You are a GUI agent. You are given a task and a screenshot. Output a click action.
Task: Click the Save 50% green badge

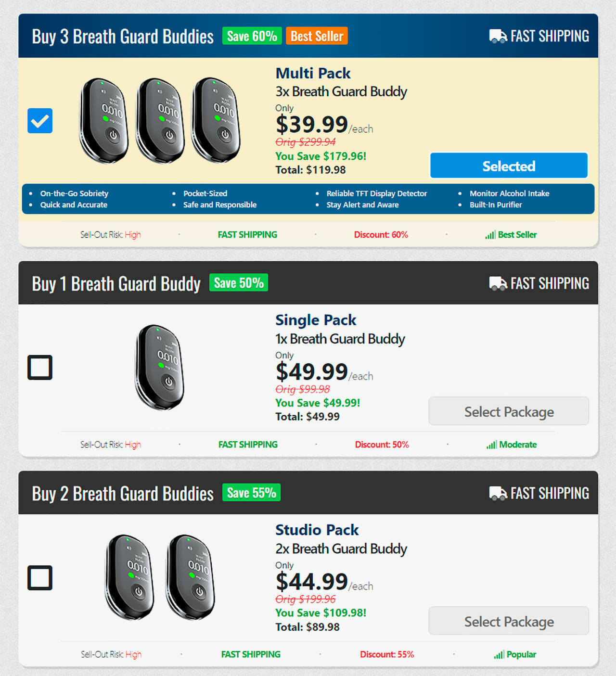[239, 283]
